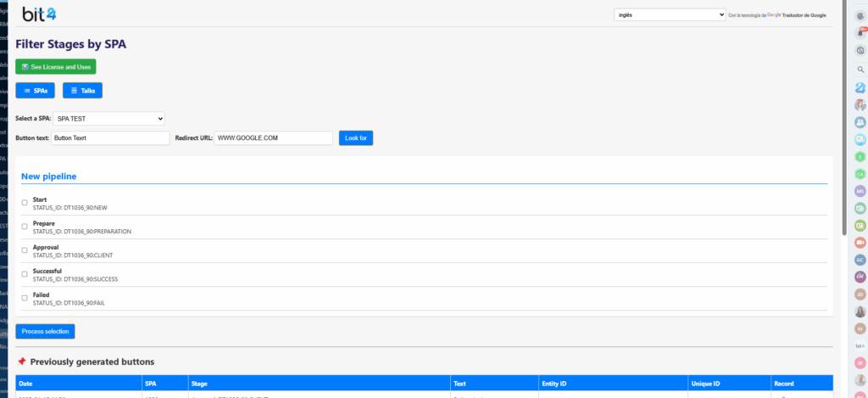Image resolution: width=868 pixels, height=398 pixels.
Task: Click the pushpin icon beside Previously generated buttons
Action: [21, 362]
